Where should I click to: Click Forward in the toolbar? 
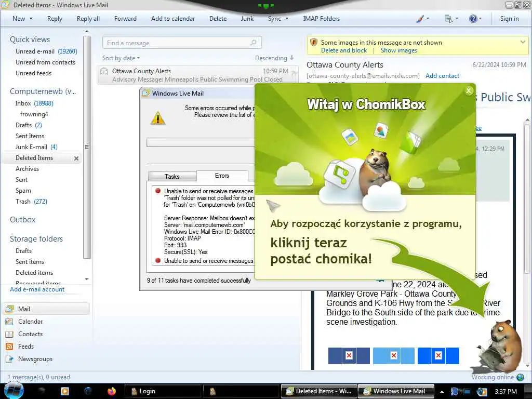[125, 19]
